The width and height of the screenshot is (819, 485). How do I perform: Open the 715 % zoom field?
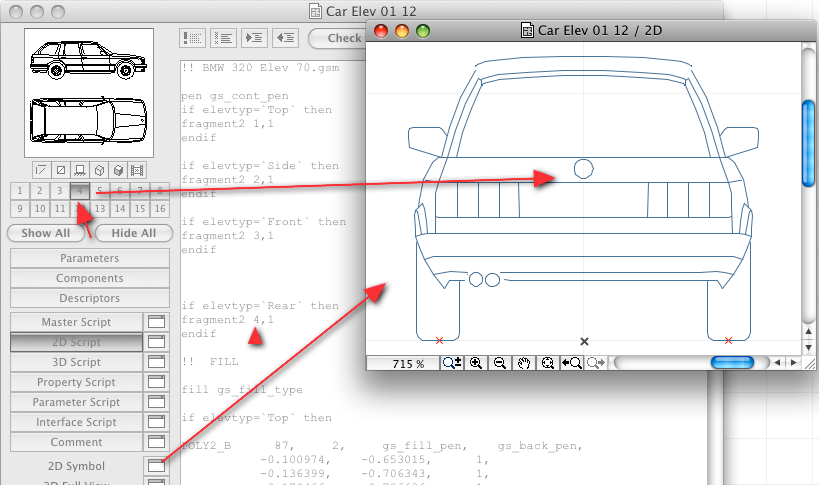tap(403, 363)
